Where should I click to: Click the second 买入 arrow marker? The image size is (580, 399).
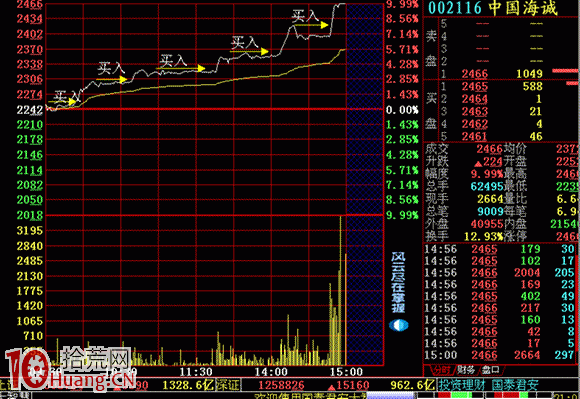(112, 79)
